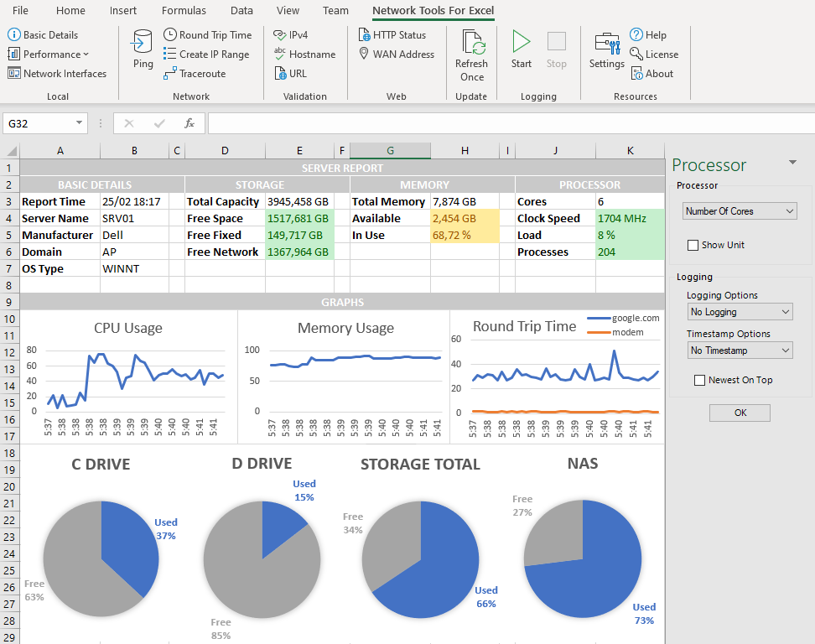This screenshot has width=815, height=644.
Task: Open the File menu
Action: click(x=20, y=10)
